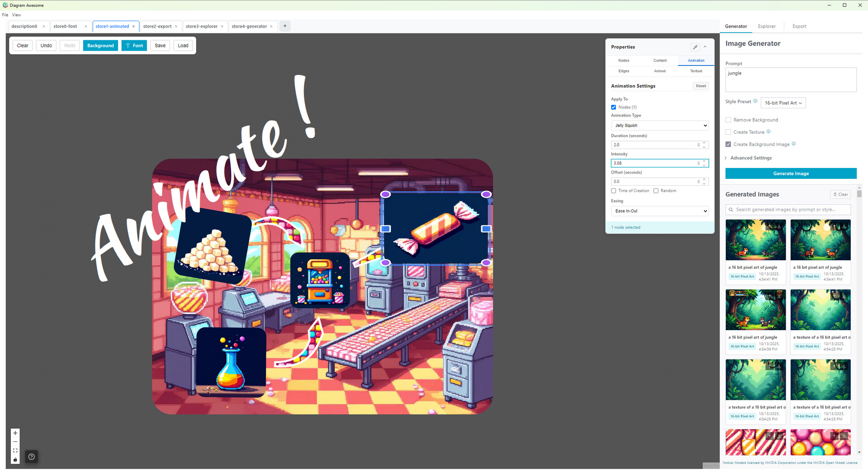Click Reset in Animation Settings
The height and width of the screenshot is (472, 868).
coord(700,86)
